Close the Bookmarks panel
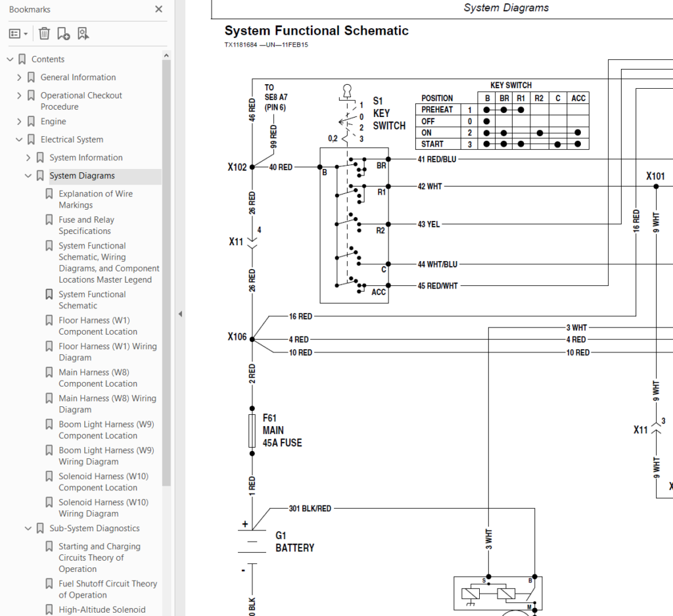 158,9
